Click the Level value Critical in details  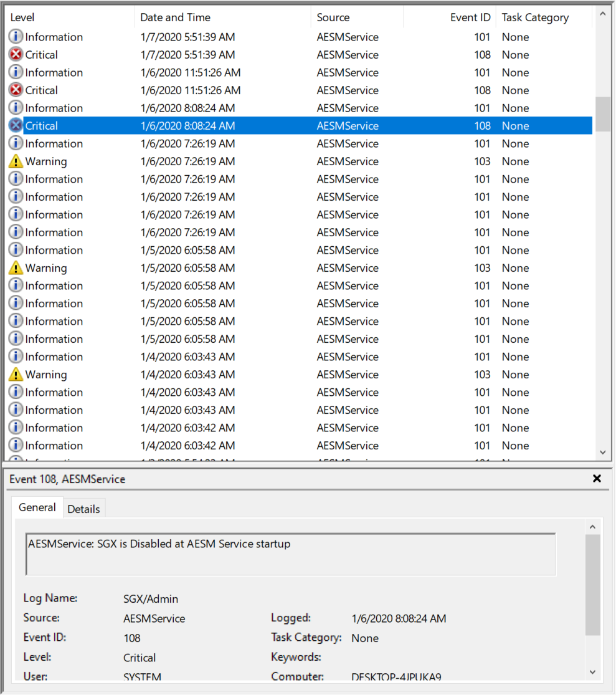pyautogui.click(x=140, y=658)
